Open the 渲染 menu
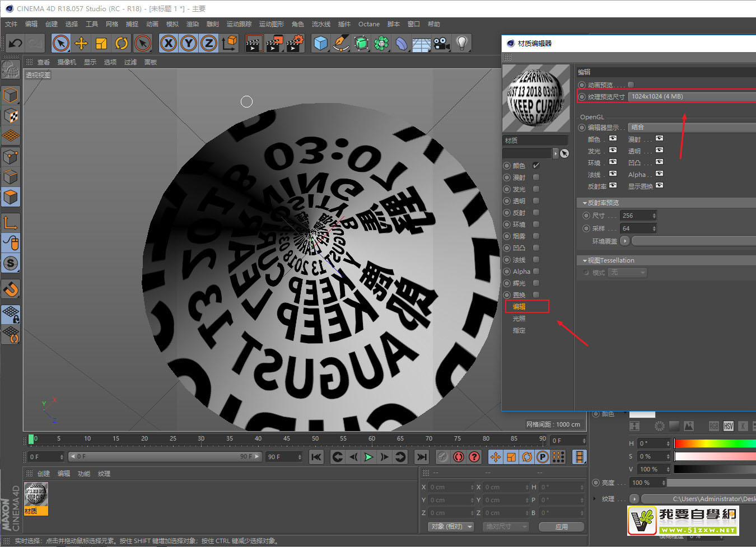756x547 pixels. pos(192,24)
